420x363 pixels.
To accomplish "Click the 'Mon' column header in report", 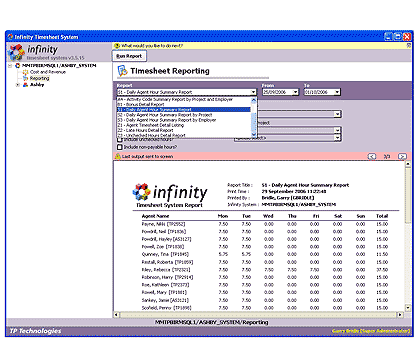I will pos(223,216).
